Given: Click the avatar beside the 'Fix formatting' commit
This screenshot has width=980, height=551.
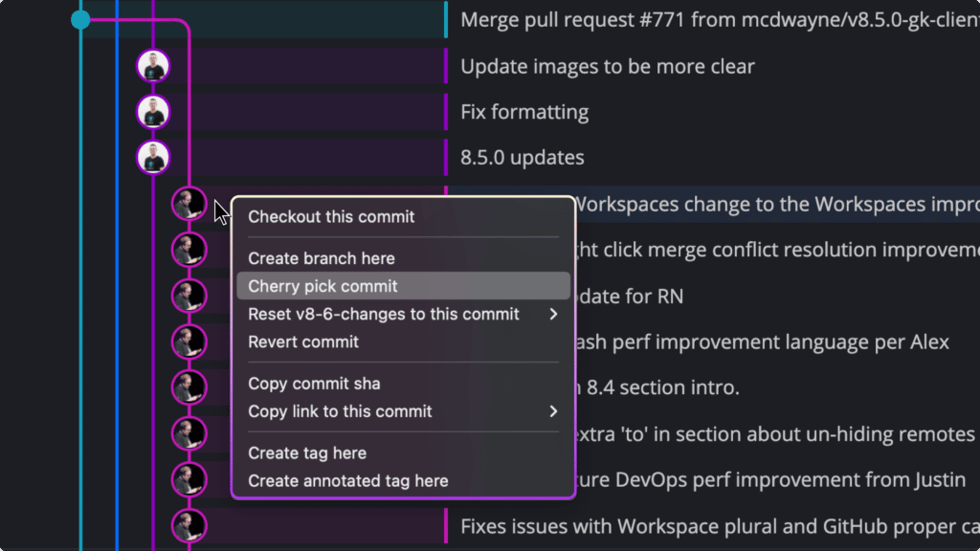Looking at the screenshot, I should [153, 111].
